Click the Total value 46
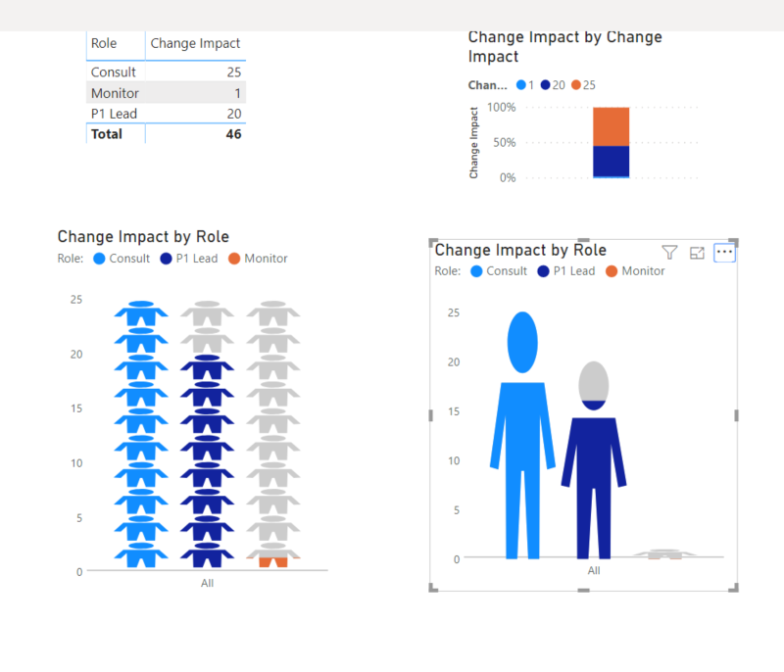784x672 pixels. [233, 134]
